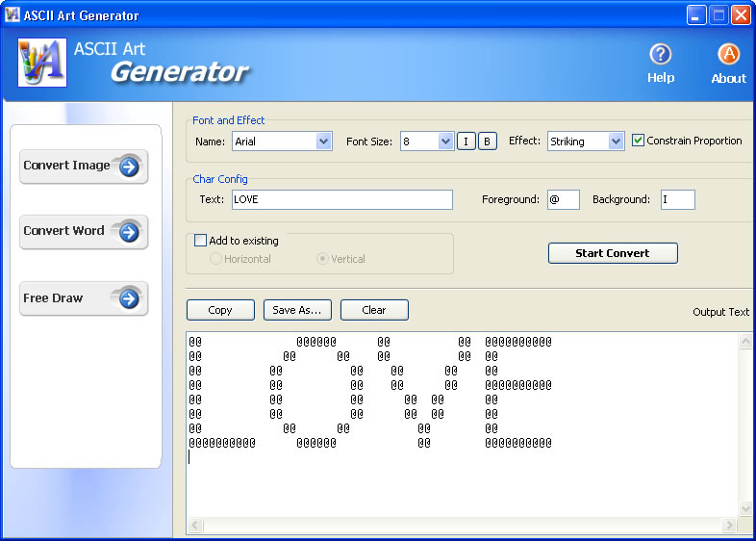Clear the output text

click(x=374, y=310)
